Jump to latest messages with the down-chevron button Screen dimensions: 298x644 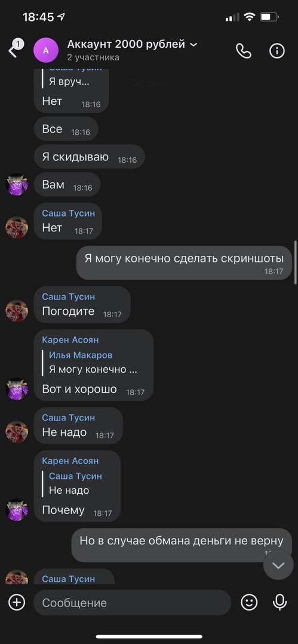278,565
